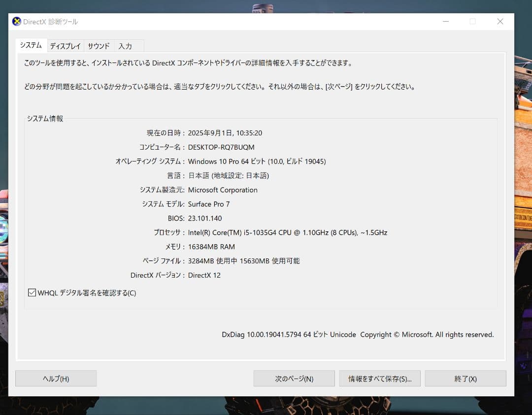Viewport: 532px width, 415px height.
Task: Switch to the ディスプレイ tab
Action: pos(65,46)
